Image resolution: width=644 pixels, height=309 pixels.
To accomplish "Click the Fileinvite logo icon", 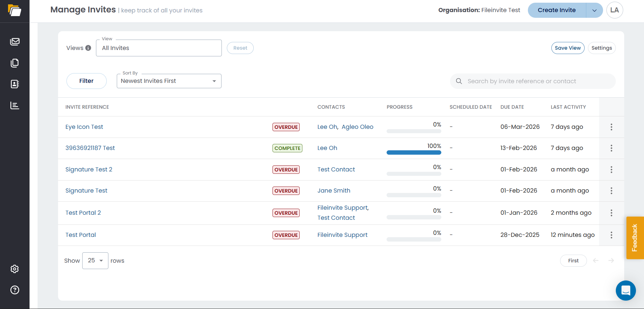I will click(x=14, y=10).
